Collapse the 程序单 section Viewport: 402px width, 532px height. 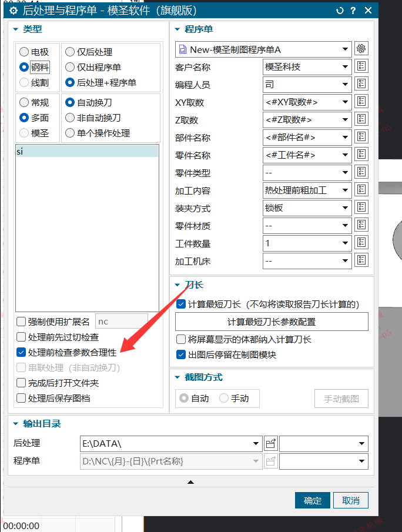177,29
